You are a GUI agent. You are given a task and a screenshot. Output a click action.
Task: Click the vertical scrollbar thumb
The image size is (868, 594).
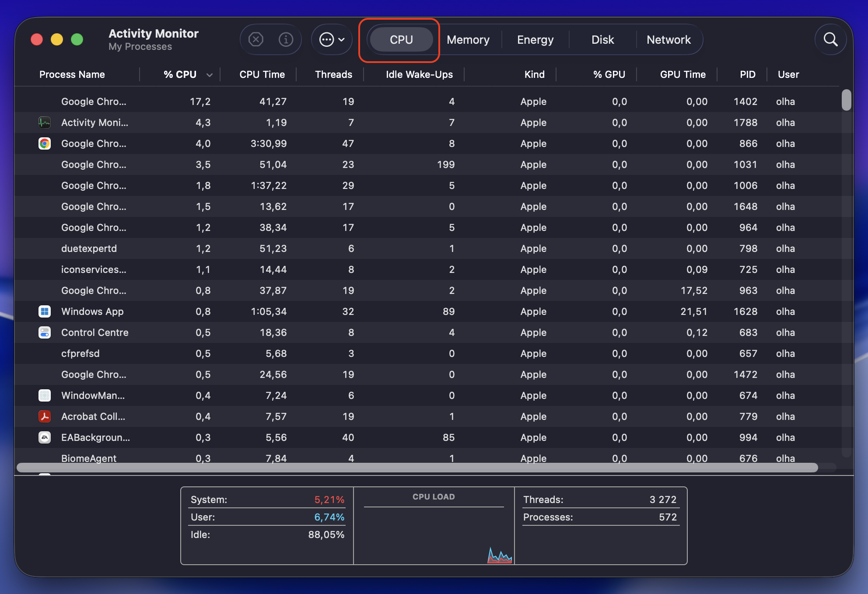click(847, 100)
